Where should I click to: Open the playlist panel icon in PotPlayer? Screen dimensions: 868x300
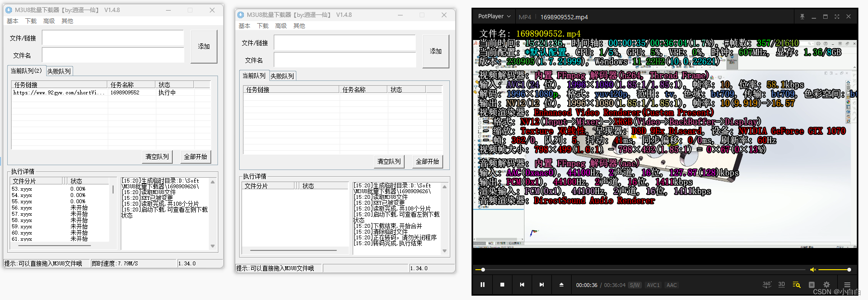point(812,285)
